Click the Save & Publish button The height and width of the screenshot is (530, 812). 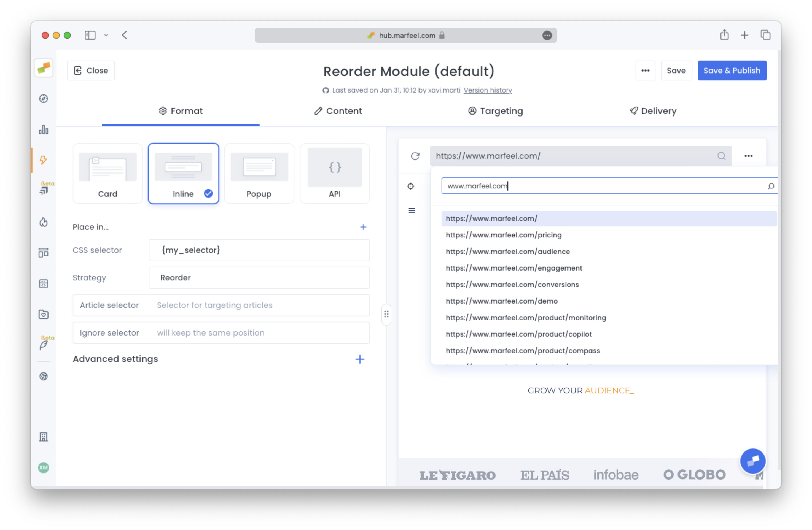point(732,71)
